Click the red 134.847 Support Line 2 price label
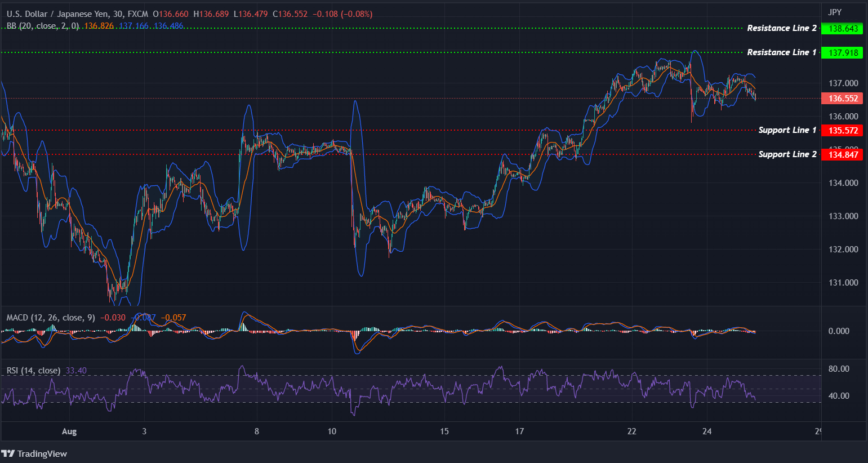The height and width of the screenshot is (463, 868). (x=842, y=154)
